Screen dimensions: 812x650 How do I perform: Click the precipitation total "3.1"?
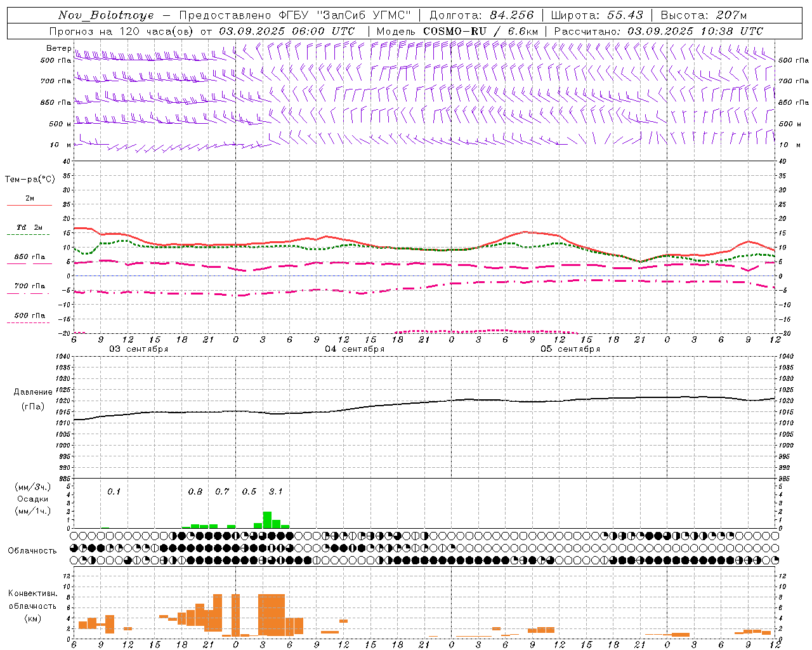pyautogui.click(x=275, y=492)
